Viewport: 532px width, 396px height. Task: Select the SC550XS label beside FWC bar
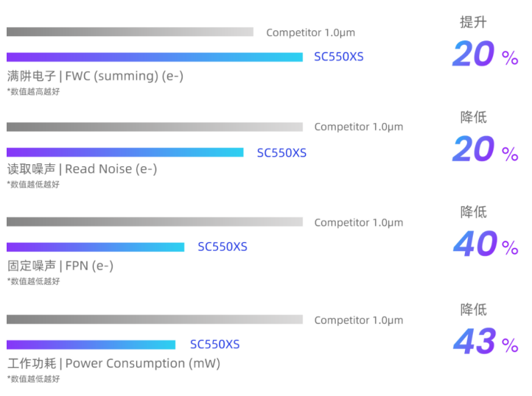[339, 57]
